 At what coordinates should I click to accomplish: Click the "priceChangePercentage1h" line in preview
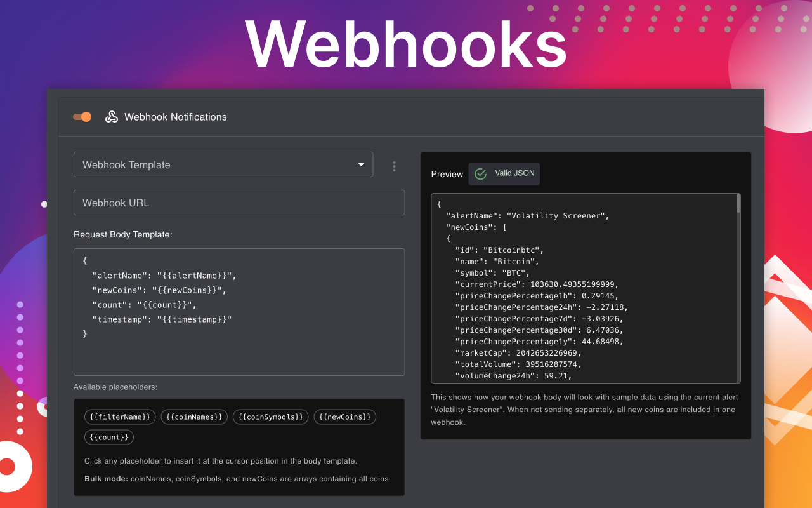tap(537, 296)
